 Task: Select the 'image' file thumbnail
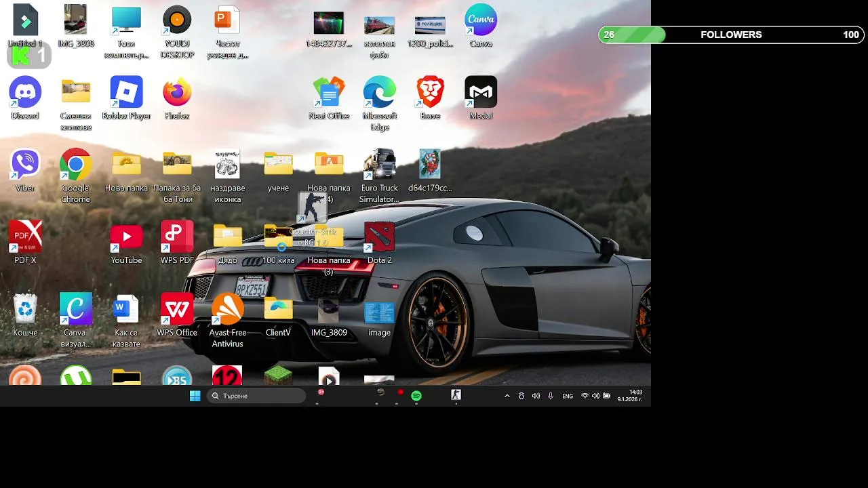pos(380,312)
